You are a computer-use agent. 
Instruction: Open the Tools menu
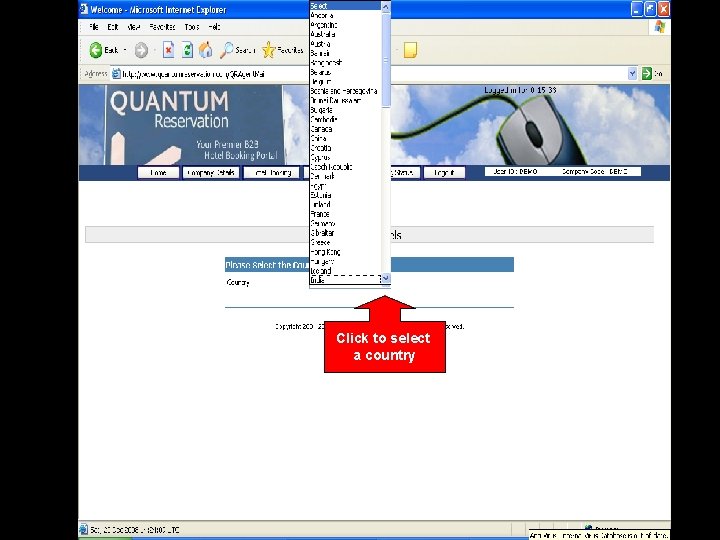click(x=192, y=27)
